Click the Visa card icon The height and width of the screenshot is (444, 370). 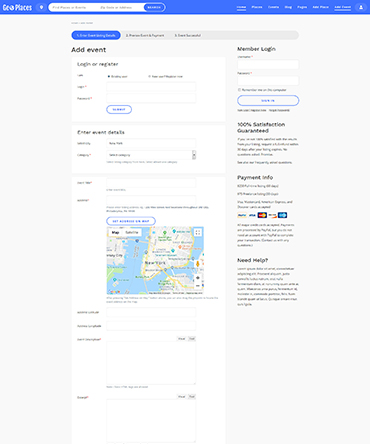252,215
